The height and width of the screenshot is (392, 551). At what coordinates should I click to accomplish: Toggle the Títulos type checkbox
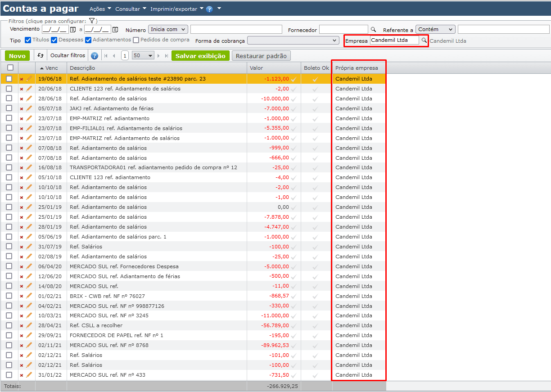coord(28,40)
